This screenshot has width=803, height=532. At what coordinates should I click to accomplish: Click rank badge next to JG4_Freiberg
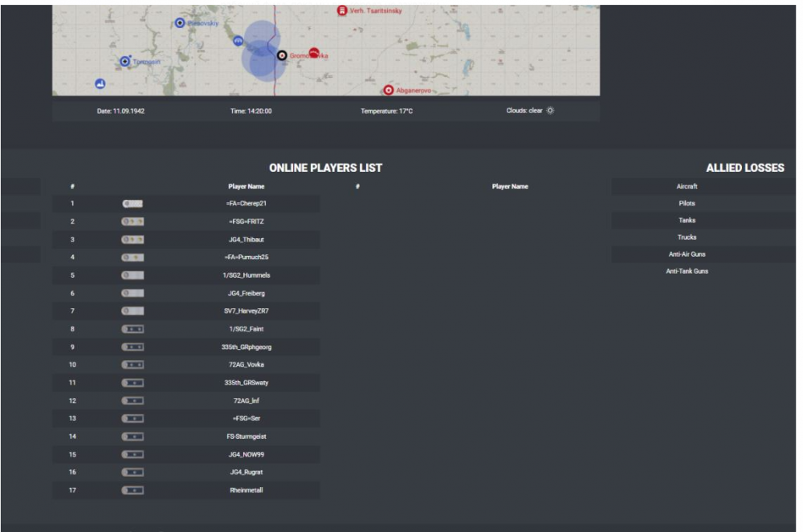pyautogui.click(x=132, y=293)
